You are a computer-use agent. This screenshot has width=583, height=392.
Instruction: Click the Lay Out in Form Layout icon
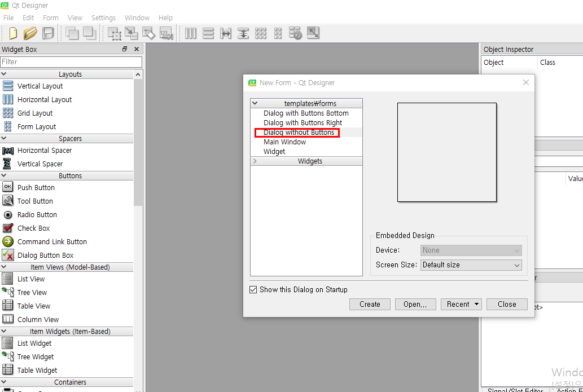tap(278, 33)
